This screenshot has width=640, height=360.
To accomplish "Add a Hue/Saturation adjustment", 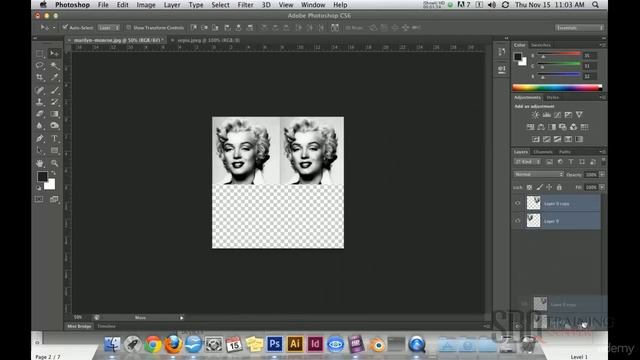I will [530, 127].
